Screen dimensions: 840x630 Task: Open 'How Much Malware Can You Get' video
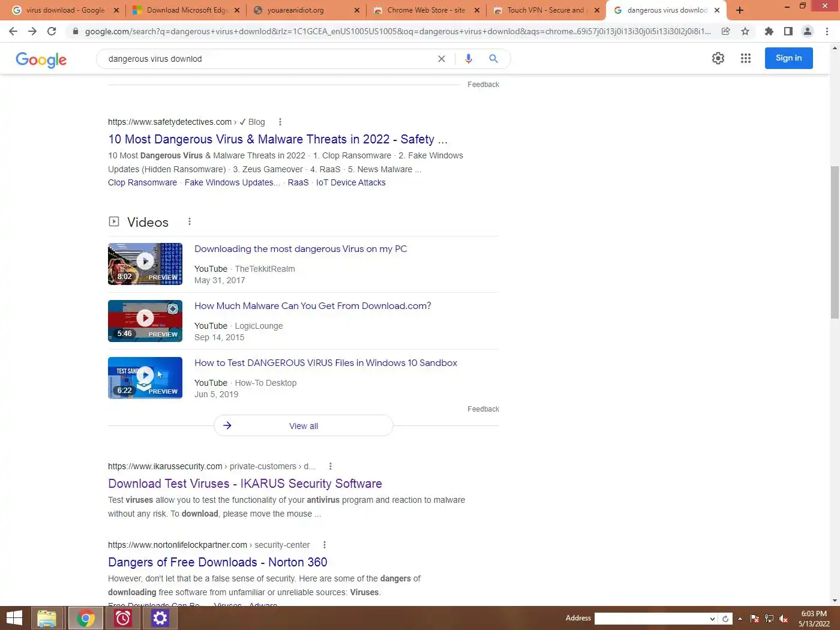313,306
